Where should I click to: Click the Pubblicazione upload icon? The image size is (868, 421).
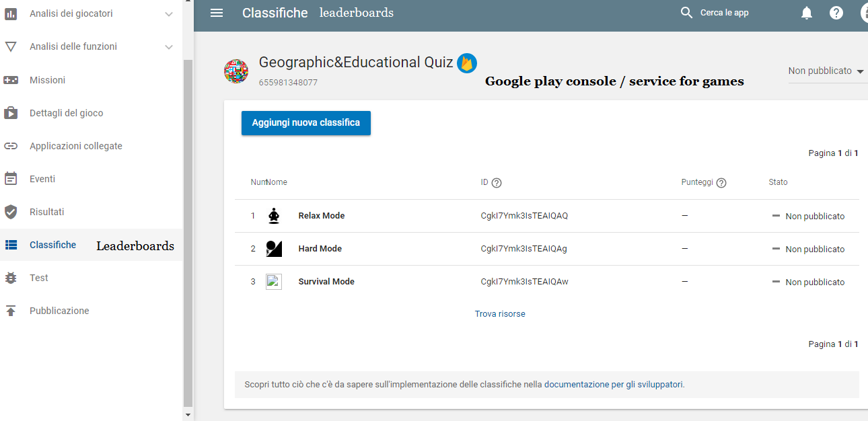pos(11,311)
